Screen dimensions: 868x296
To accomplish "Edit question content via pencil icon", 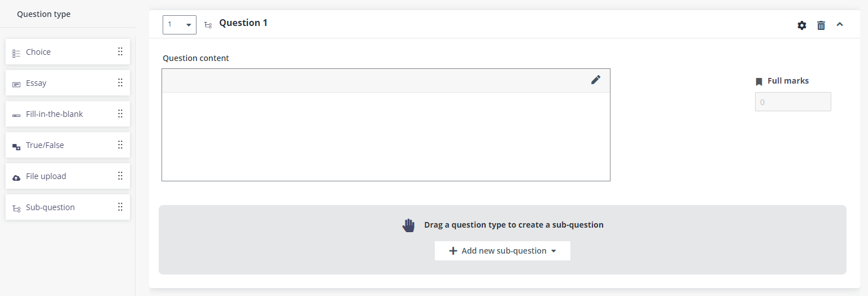I will 596,80.
